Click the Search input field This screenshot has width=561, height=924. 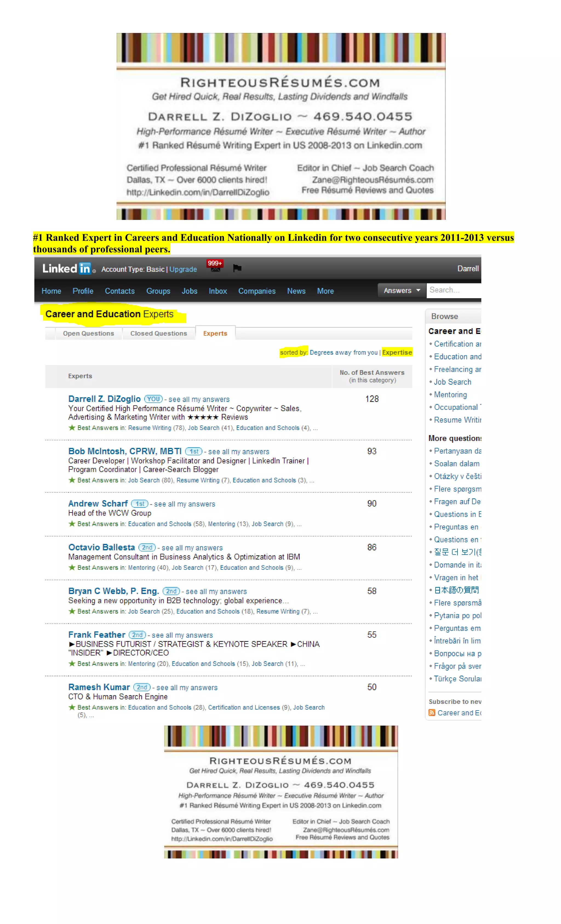[x=454, y=290]
